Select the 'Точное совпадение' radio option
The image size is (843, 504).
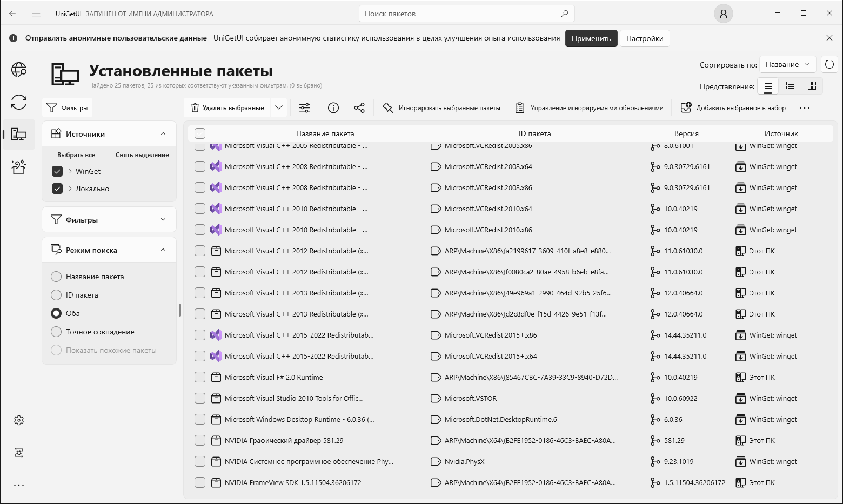[x=56, y=332]
